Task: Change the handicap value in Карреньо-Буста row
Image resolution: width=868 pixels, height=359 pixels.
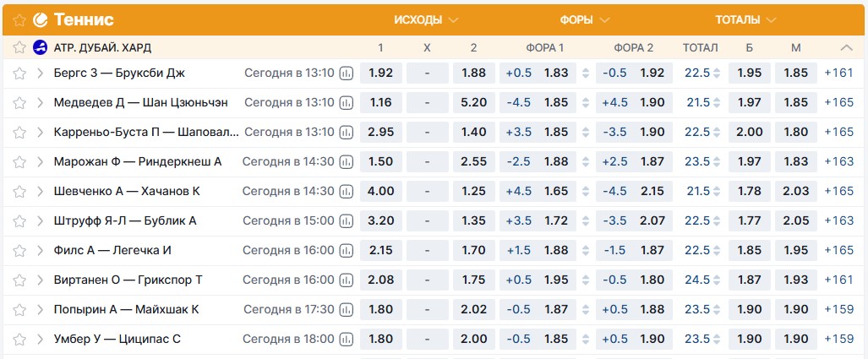Action: [x=587, y=132]
